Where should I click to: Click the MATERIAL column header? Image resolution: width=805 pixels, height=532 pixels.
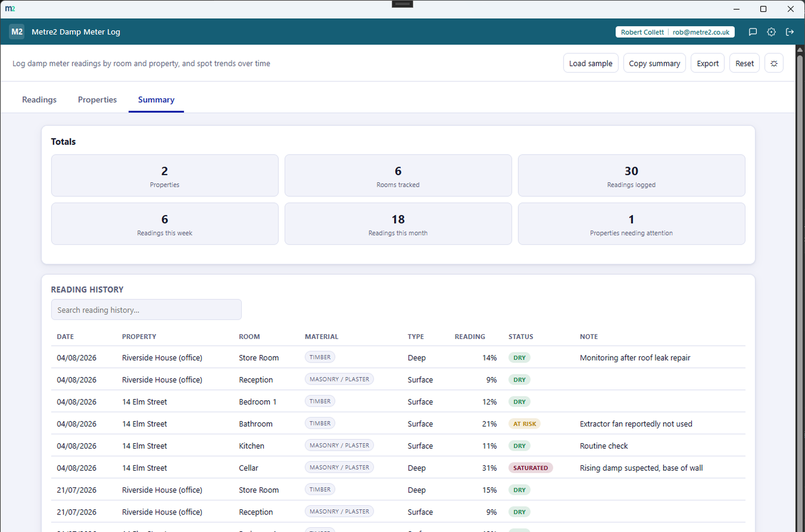click(x=322, y=336)
